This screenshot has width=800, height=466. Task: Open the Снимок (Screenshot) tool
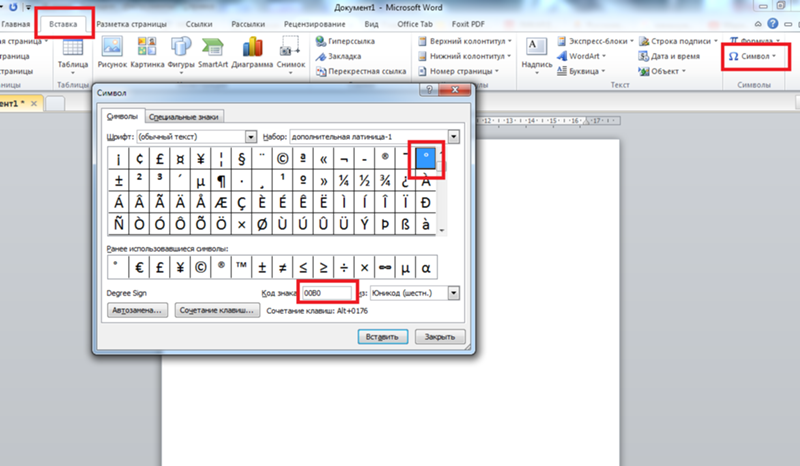coord(291,56)
